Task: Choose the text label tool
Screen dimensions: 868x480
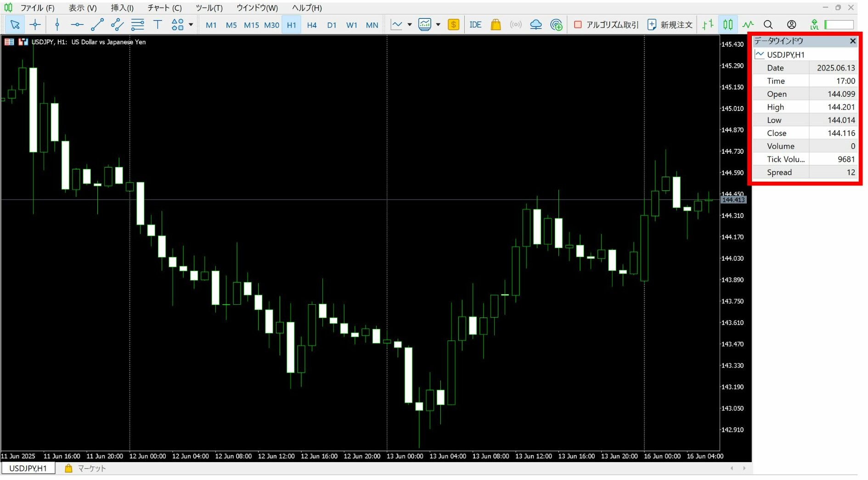Action: [x=158, y=25]
